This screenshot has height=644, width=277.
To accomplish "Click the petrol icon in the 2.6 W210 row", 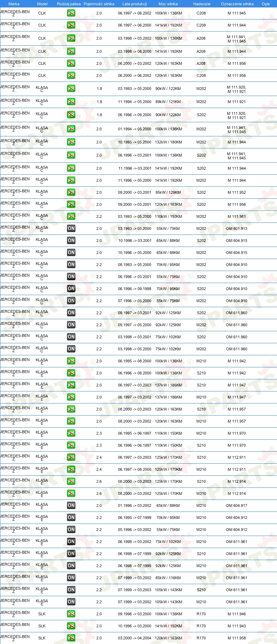I will (71, 493).
